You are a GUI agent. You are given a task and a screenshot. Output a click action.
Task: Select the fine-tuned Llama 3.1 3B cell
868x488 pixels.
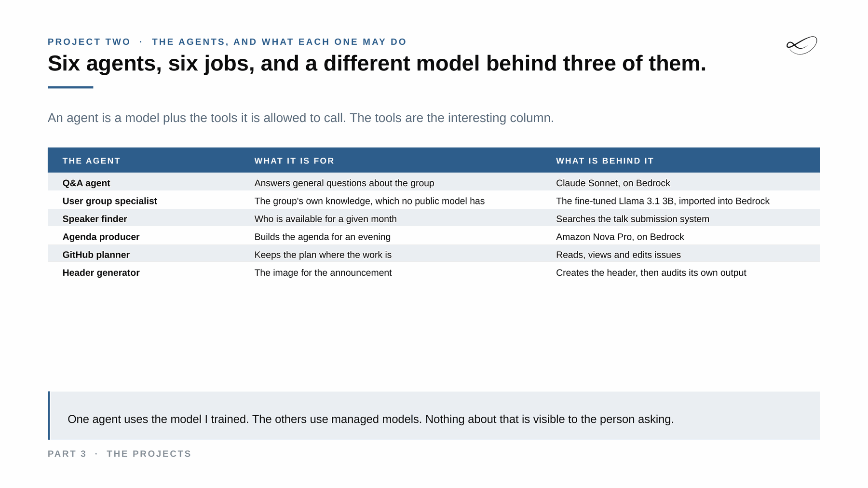point(663,201)
